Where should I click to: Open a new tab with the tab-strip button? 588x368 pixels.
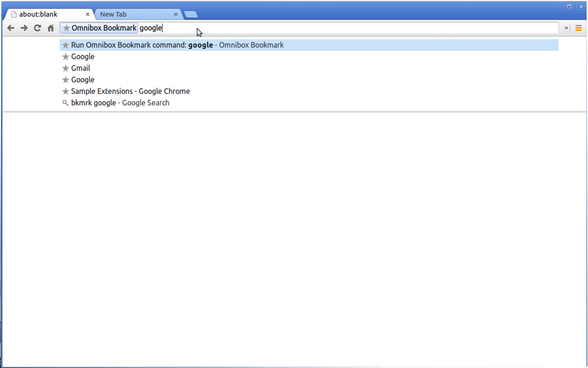click(x=191, y=15)
